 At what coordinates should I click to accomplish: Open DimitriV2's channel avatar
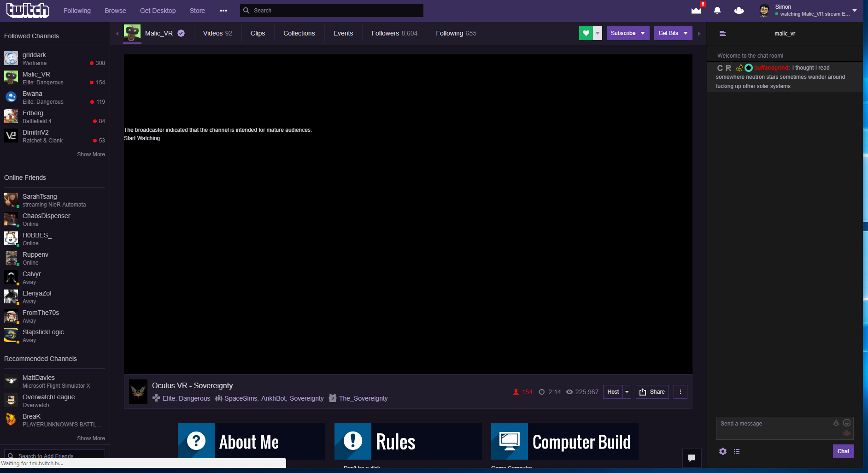pos(11,136)
